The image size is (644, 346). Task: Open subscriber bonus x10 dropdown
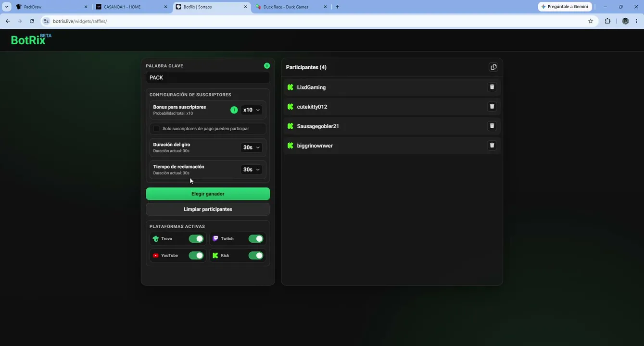point(252,110)
